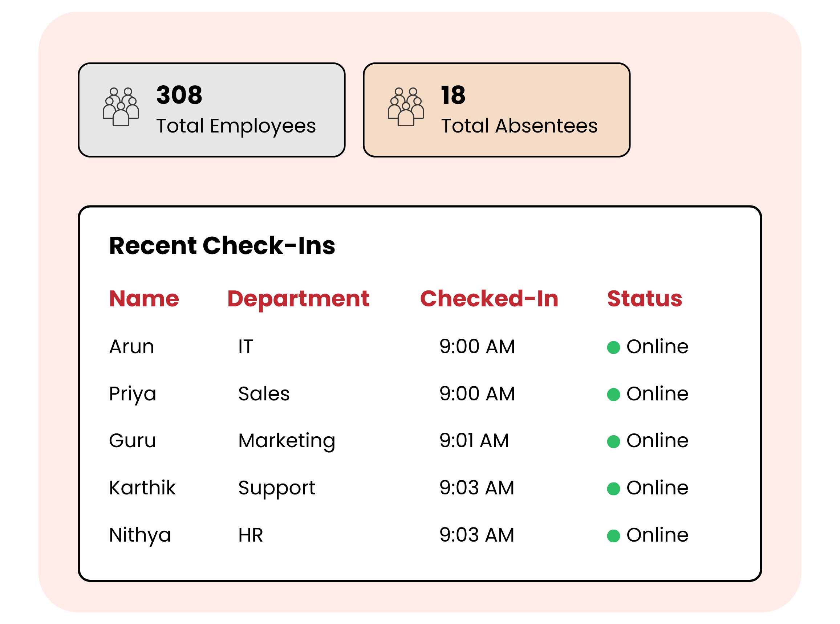Click the Total Employees people icon
Image resolution: width=840 pixels, height=624 pixels.
(121, 107)
